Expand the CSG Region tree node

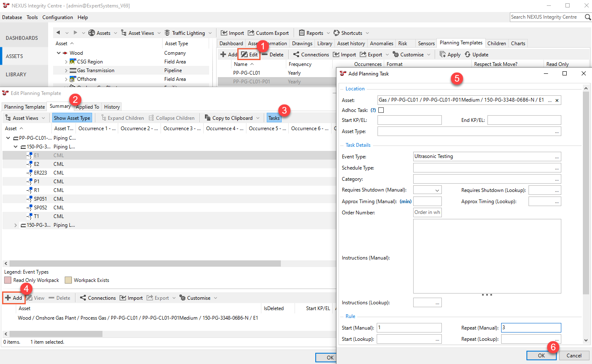pyautogui.click(x=66, y=61)
